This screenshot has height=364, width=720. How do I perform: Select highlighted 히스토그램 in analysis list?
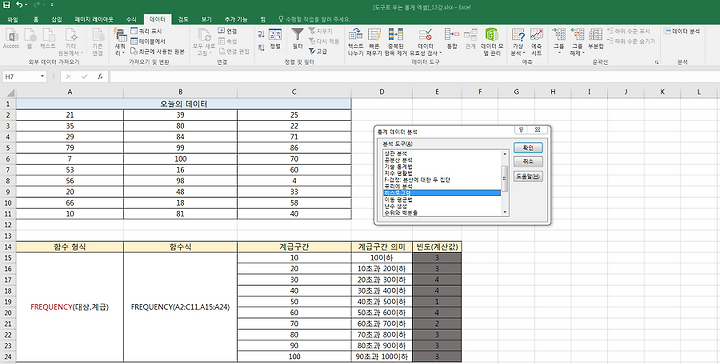click(x=442, y=193)
